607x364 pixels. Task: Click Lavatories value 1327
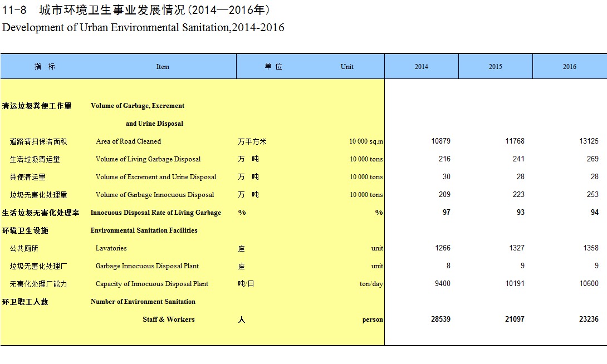(516, 248)
